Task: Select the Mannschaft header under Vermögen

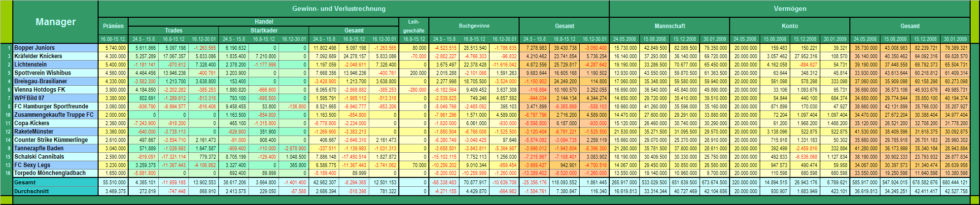Action: click(669, 26)
